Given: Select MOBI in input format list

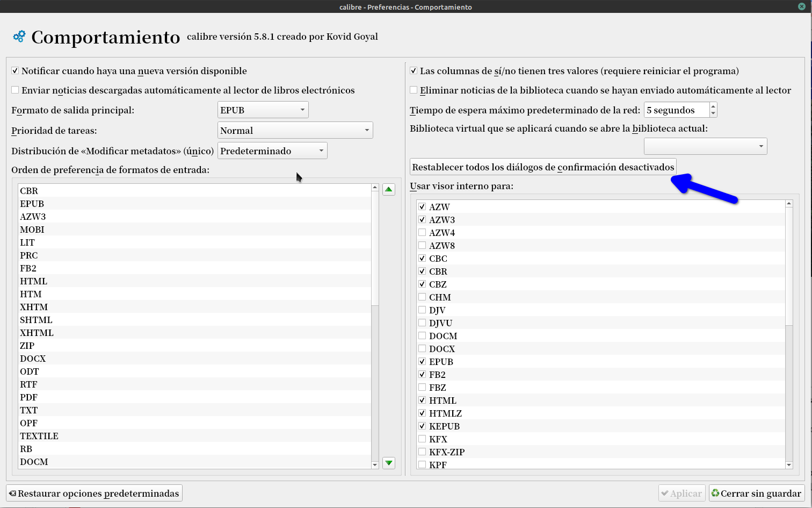Looking at the screenshot, I should click(x=194, y=230).
